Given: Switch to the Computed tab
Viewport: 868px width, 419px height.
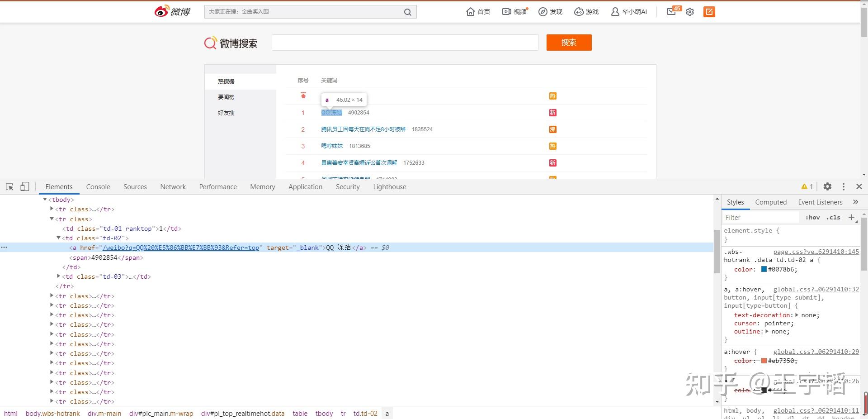Looking at the screenshot, I should (x=770, y=202).
